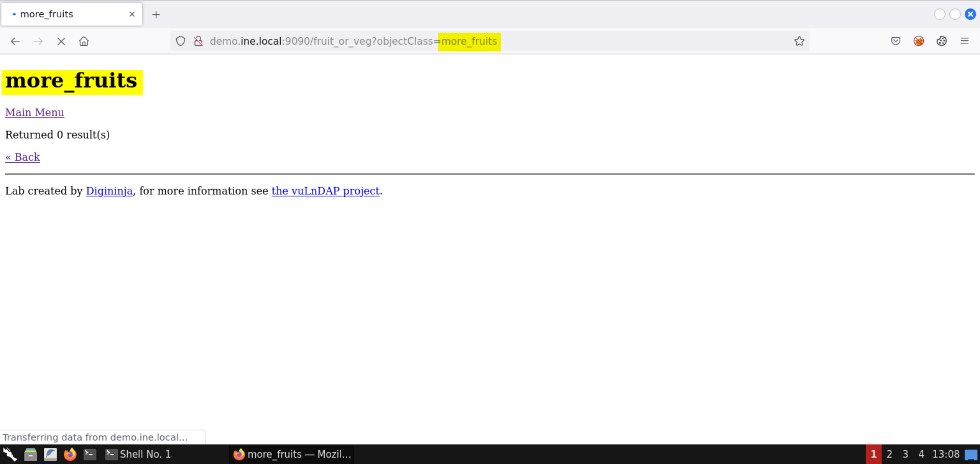Open the Digininja link

pos(109,191)
